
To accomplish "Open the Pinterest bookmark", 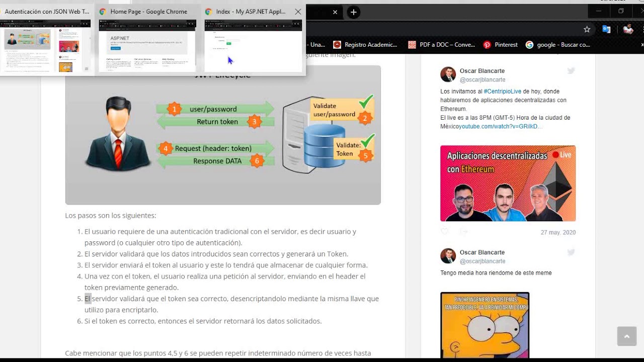I will pos(500,45).
